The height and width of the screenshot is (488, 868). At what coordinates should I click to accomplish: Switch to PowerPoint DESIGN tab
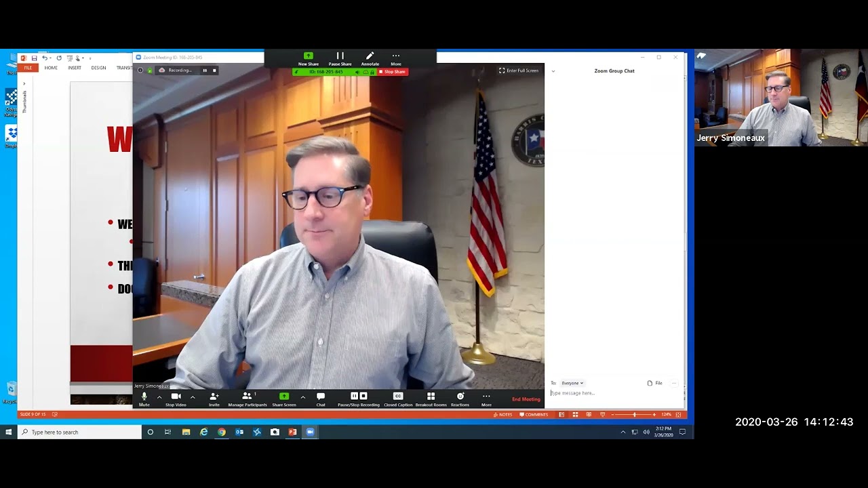pyautogui.click(x=98, y=68)
